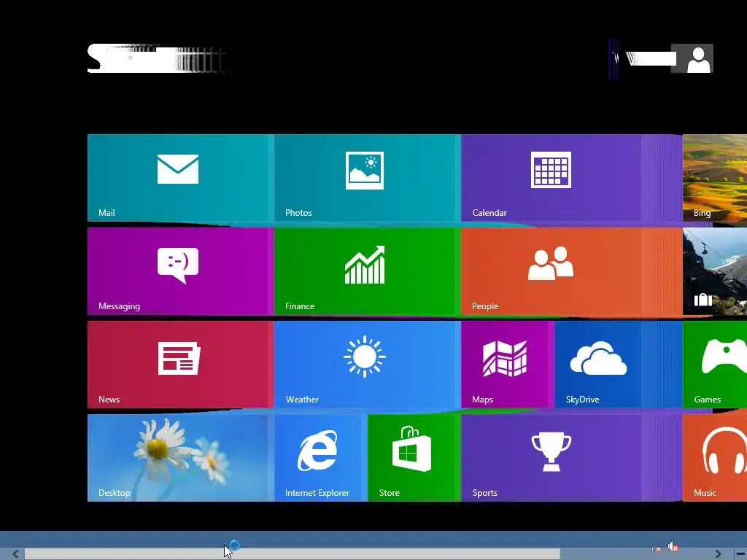Launch the Games tile

715,365
